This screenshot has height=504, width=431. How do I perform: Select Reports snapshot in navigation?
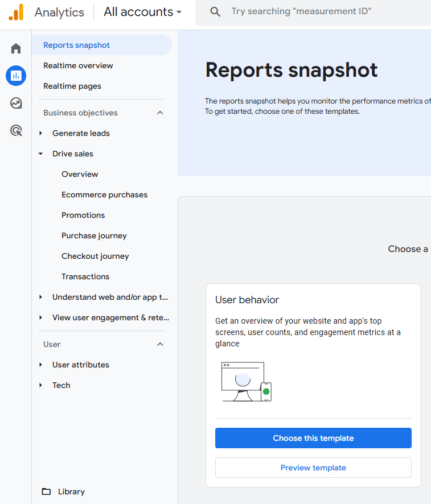102,45
